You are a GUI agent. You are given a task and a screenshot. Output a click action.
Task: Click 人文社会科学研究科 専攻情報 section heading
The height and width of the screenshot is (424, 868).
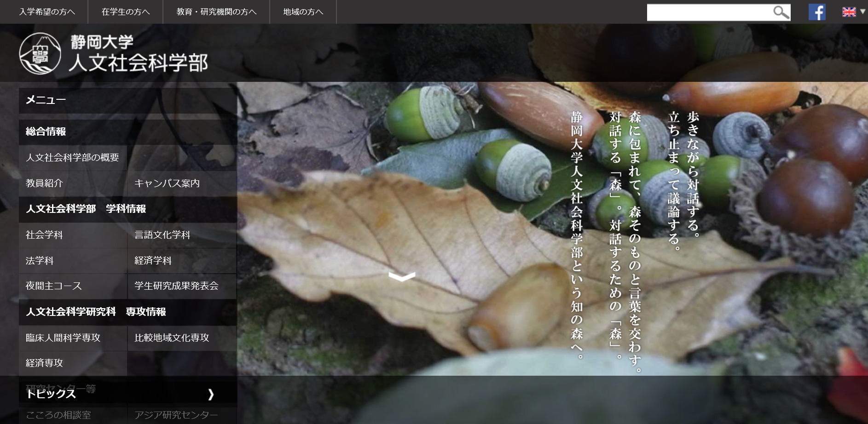click(127, 312)
